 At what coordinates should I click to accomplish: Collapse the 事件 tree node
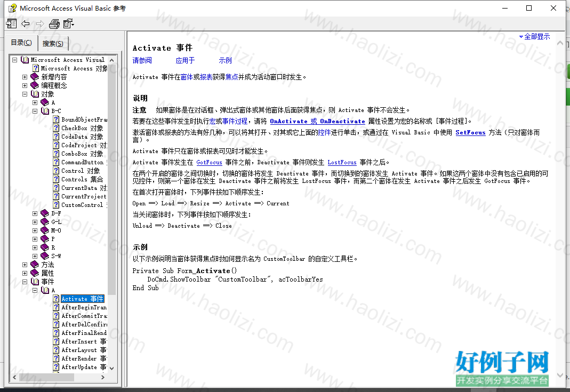click(x=25, y=282)
